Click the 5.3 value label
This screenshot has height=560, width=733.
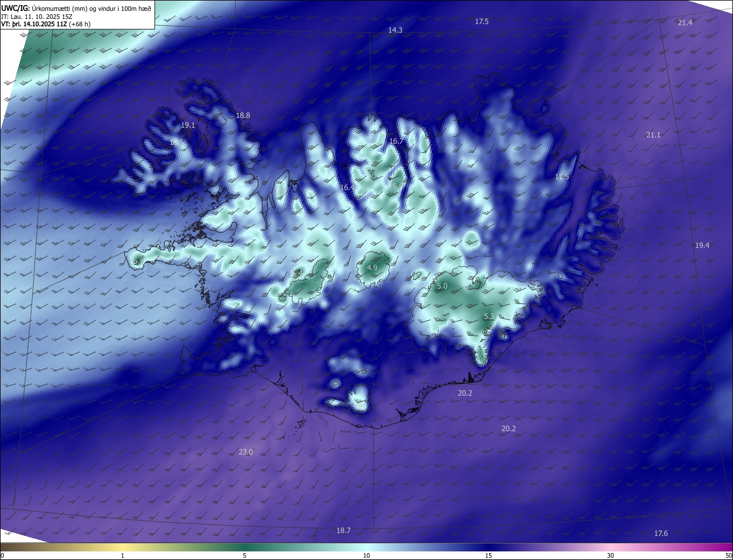489,316
